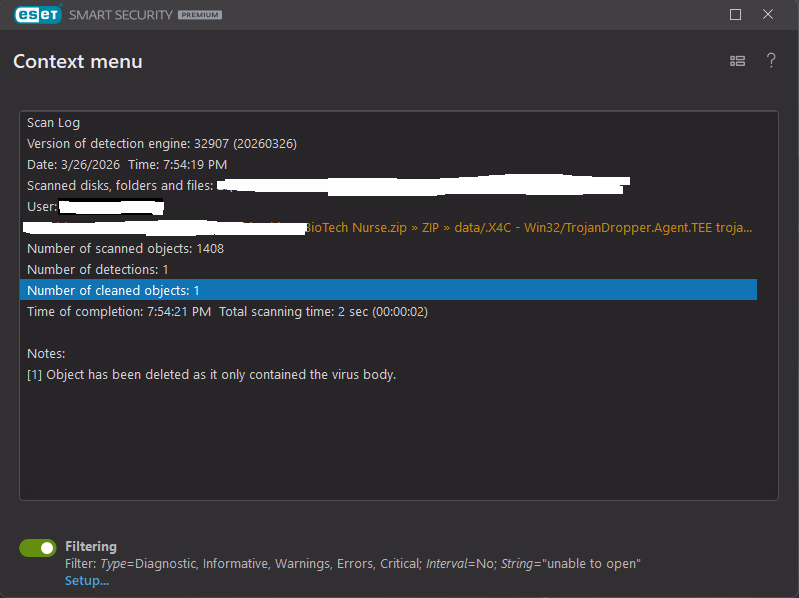Select the 'Object has been deleted' note row
The width and height of the screenshot is (799, 598).
click(388, 374)
